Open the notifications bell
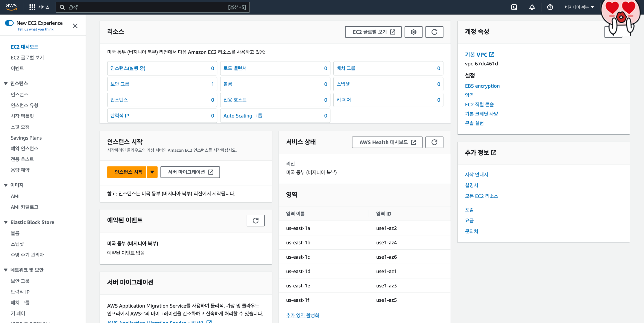This screenshot has width=644, height=323. [x=532, y=7]
